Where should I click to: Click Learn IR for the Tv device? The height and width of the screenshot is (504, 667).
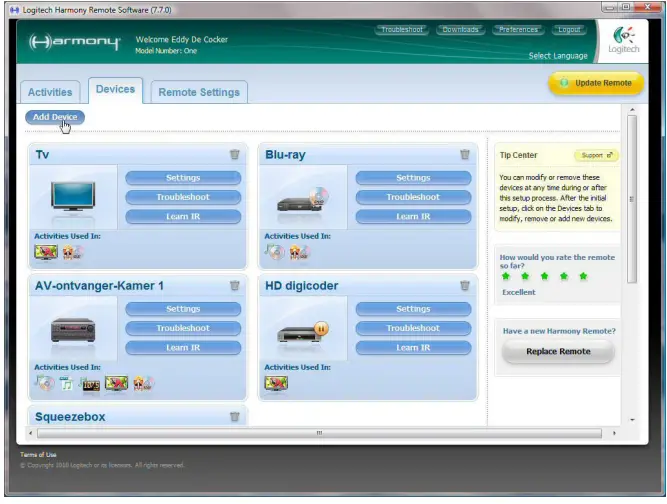pyautogui.click(x=183, y=216)
